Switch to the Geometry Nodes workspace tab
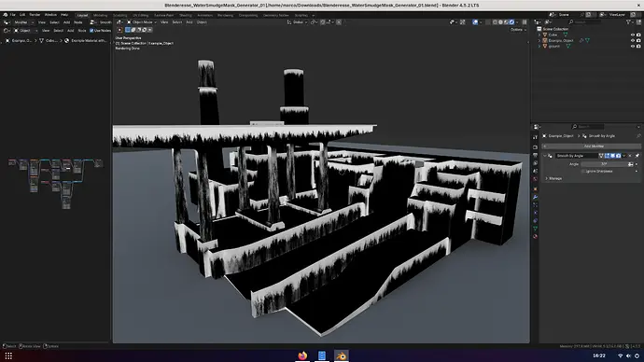The width and height of the screenshot is (644, 362). point(275,15)
